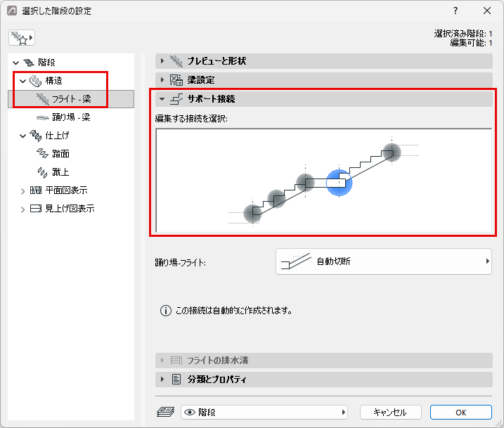This screenshot has width=504, height=428.
Task: Click the 梁設定 beam settings icon
Action: (x=176, y=79)
